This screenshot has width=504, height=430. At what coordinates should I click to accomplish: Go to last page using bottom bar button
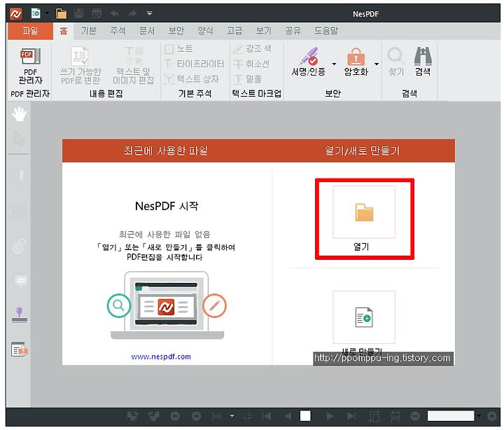coord(351,416)
